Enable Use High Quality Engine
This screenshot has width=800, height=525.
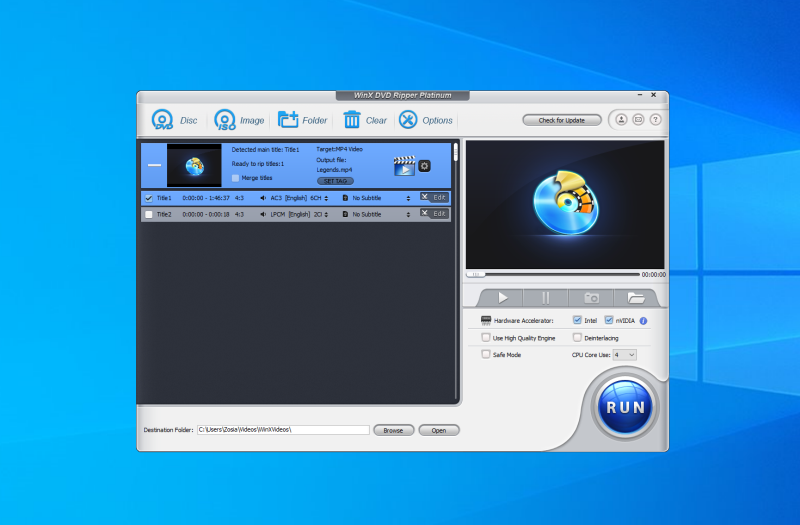pos(486,338)
